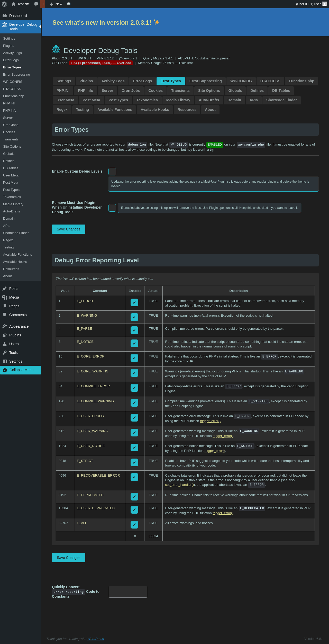The width and height of the screenshot is (329, 644).
Task: Open Appearance via the paintbrush icon
Action: point(5,326)
